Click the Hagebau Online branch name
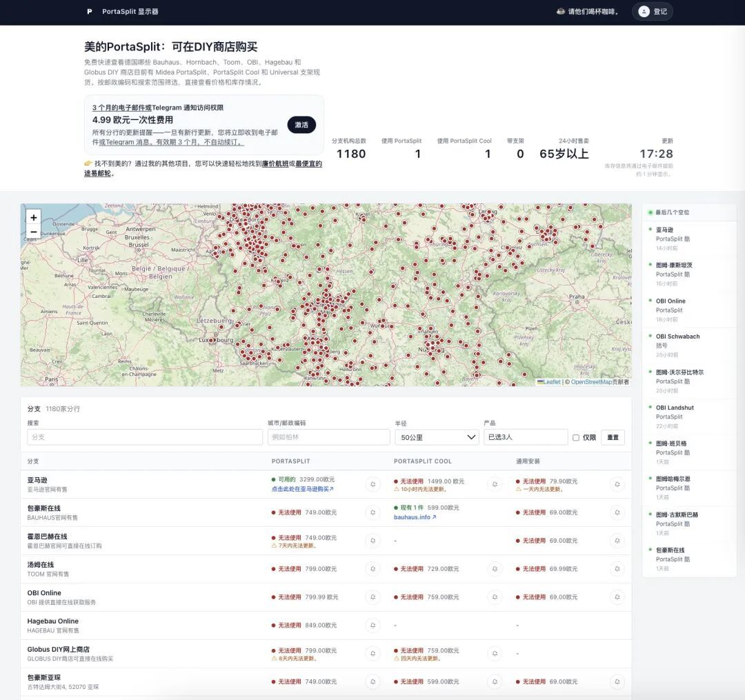The height and width of the screenshot is (700, 745). pos(52,621)
